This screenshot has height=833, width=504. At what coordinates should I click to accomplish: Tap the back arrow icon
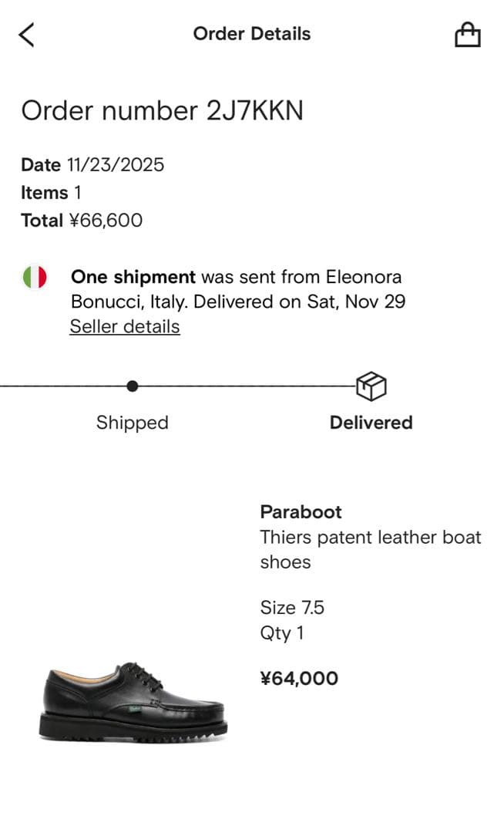point(27,35)
